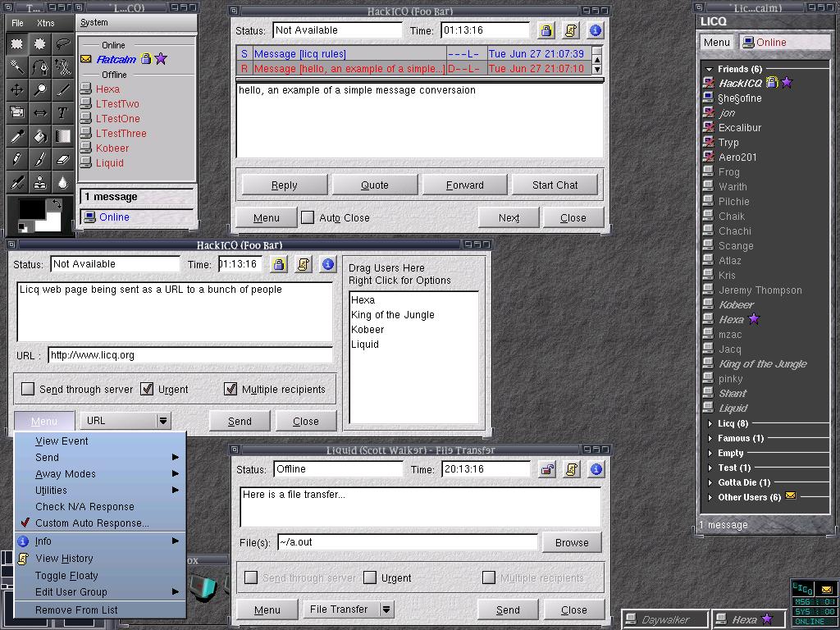
Task: Expand the Famous (1) group
Action: (710, 438)
